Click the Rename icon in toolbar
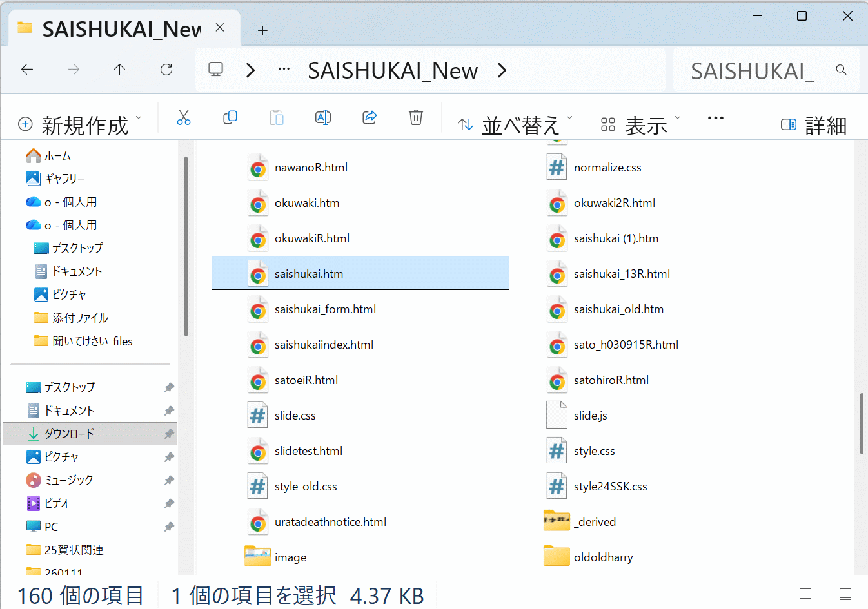Screen dimensions: 868x609 click(323, 117)
